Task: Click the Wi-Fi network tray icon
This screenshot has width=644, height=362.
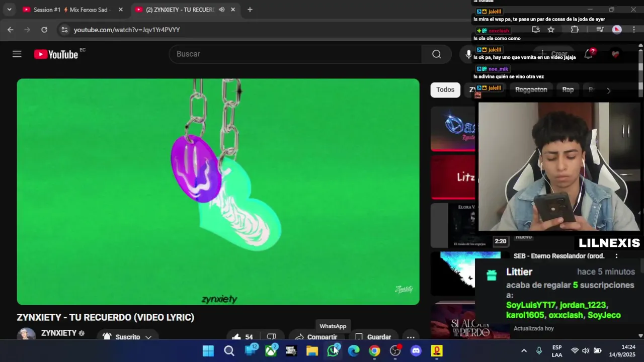Action: click(575, 350)
